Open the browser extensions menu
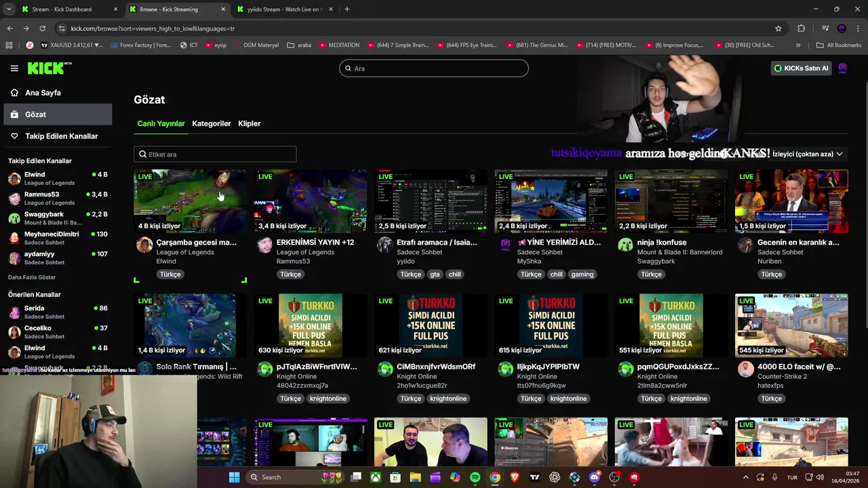Viewport: 868px width, 488px height. tap(801, 28)
